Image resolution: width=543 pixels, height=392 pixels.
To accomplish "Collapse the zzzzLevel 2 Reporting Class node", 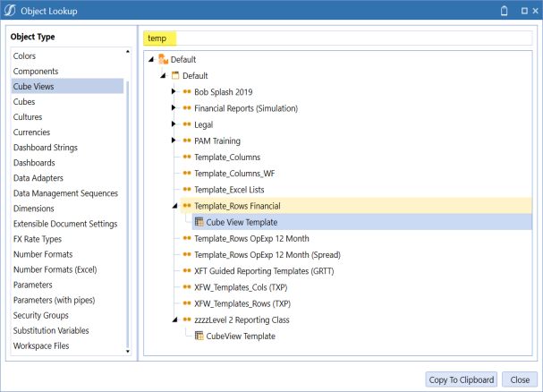I will click(174, 320).
